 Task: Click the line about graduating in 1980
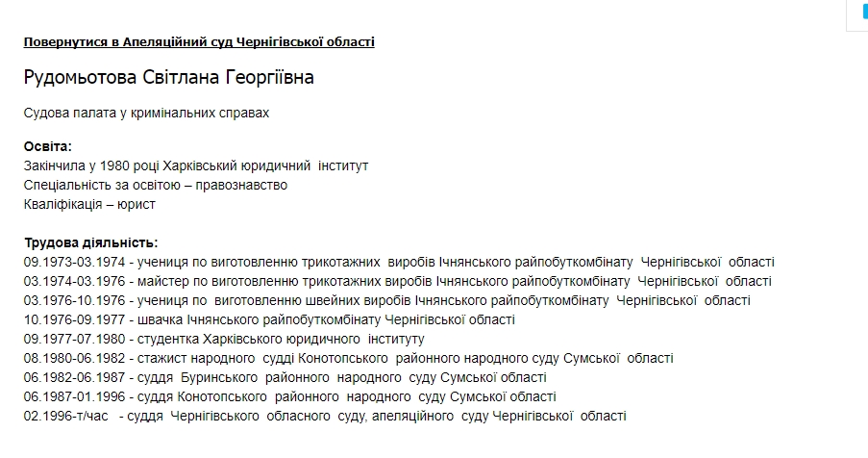195,165
